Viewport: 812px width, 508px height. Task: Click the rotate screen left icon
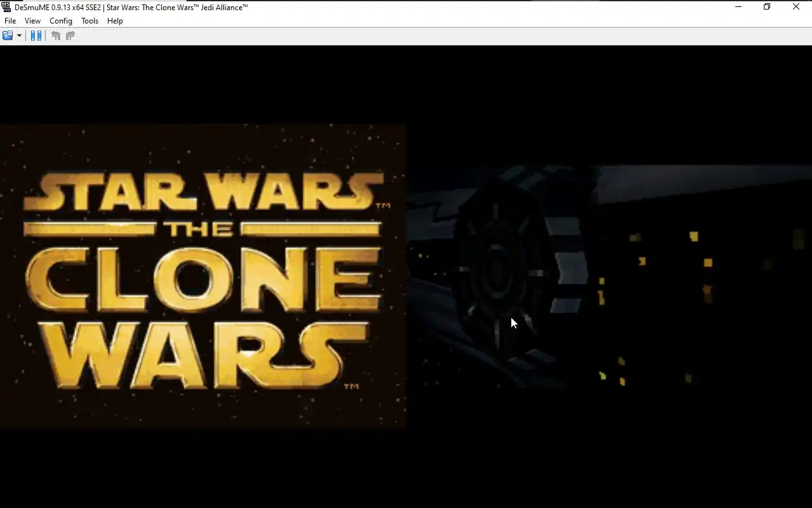(56, 36)
